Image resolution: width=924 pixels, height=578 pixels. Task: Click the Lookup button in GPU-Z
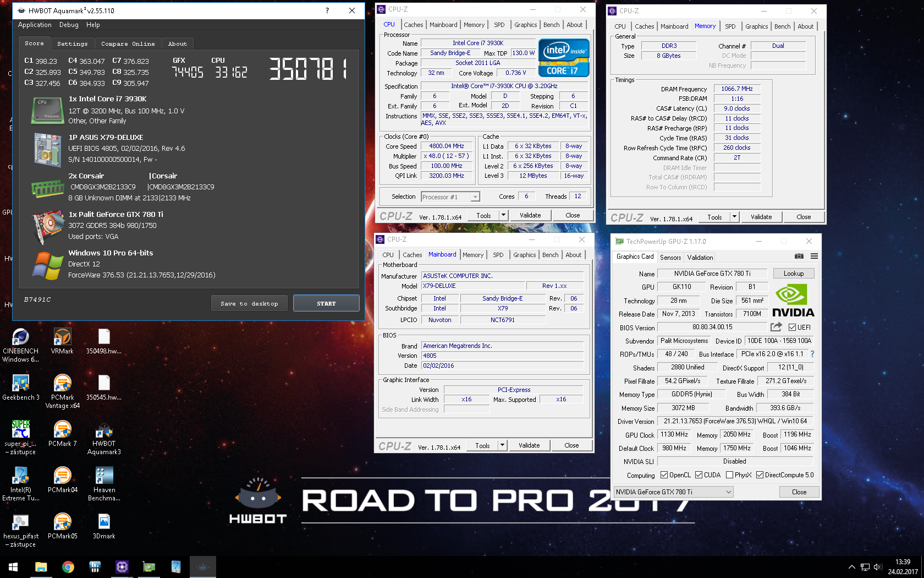[793, 274]
